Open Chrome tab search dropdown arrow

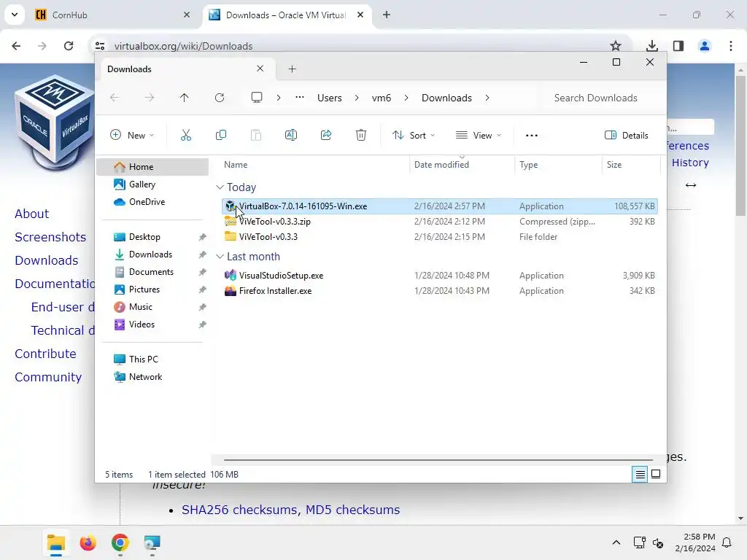pyautogui.click(x=15, y=15)
